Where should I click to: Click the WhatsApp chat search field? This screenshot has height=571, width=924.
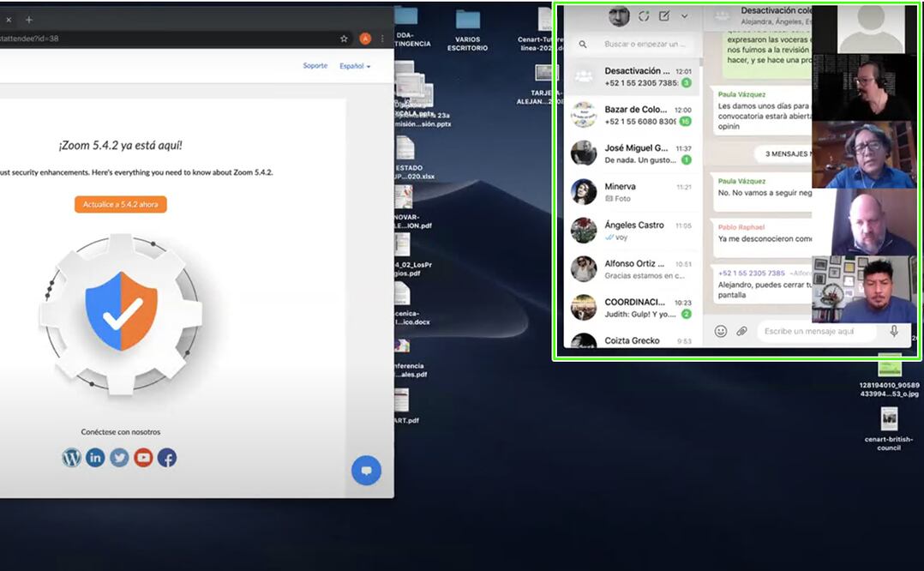[643, 44]
